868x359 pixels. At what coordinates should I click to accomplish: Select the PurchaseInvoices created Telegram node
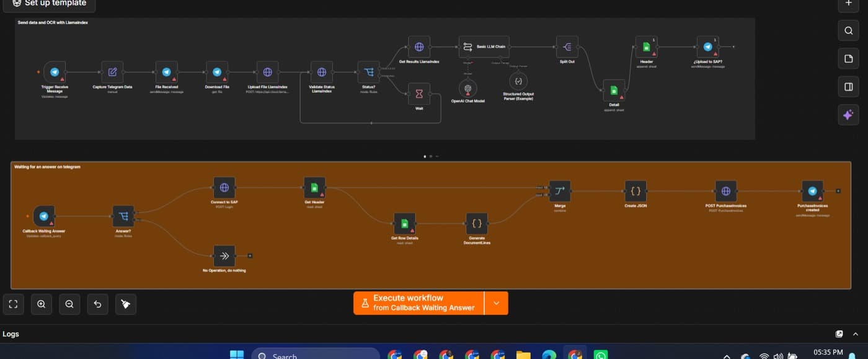(x=812, y=191)
